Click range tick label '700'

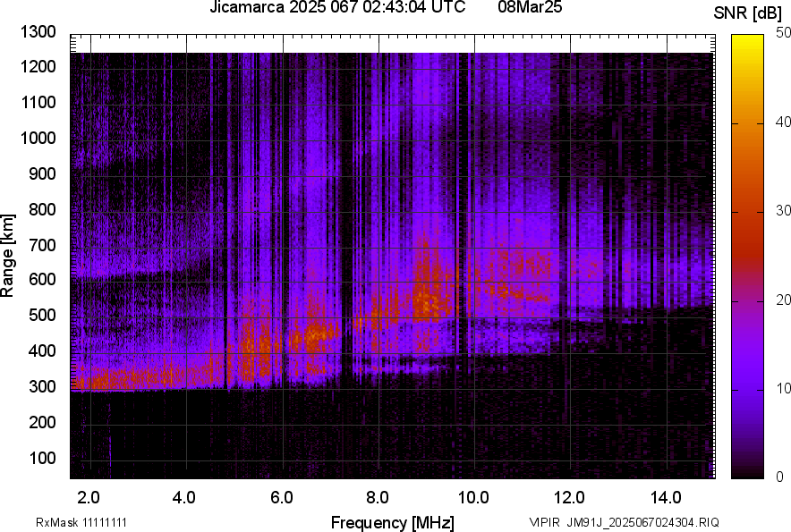coord(42,245)
